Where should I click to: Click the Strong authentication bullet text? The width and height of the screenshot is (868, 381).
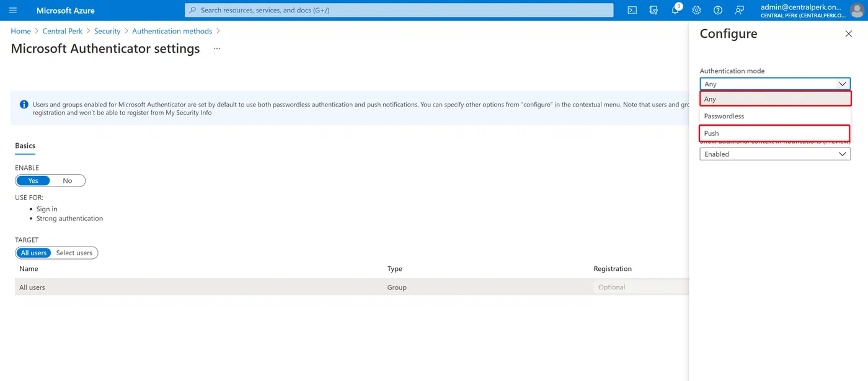69,219
